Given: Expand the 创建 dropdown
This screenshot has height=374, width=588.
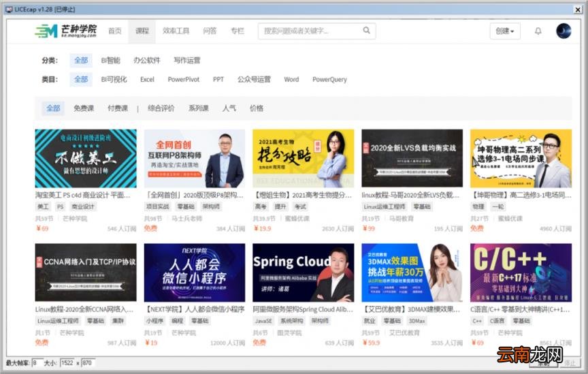Looking at the screenshot, I should click(505, 31).
